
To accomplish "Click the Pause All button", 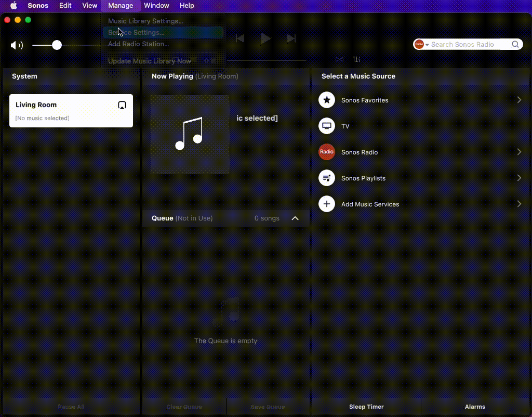I will 71,407.
